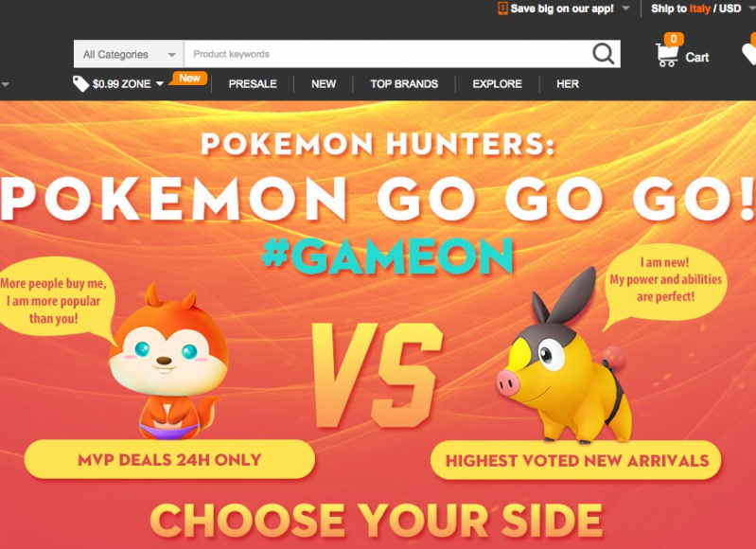Screen dimensions: 756x549
Task: Open the TOP BRANDS menu item
Action: (x=404, y=84)
